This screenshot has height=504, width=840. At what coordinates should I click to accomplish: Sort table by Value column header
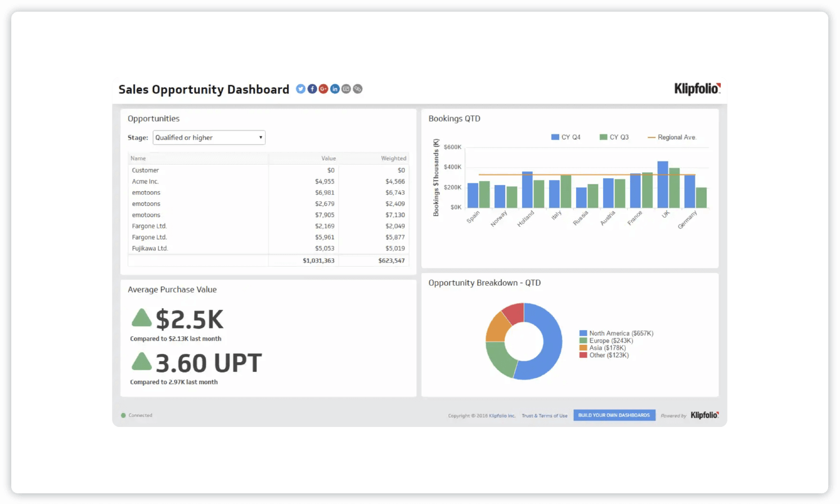(x=329, y=159)
